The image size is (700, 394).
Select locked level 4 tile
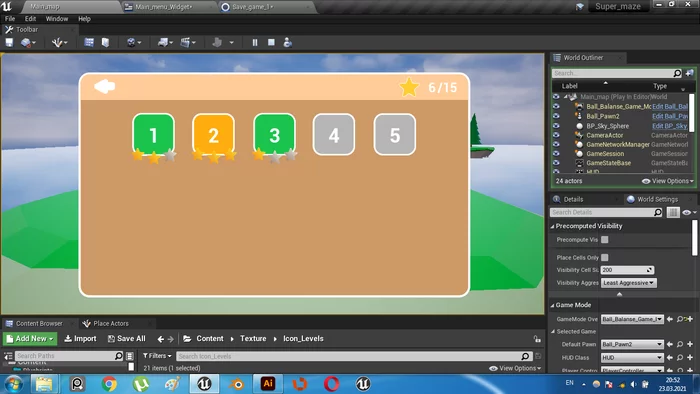point(334,134)
